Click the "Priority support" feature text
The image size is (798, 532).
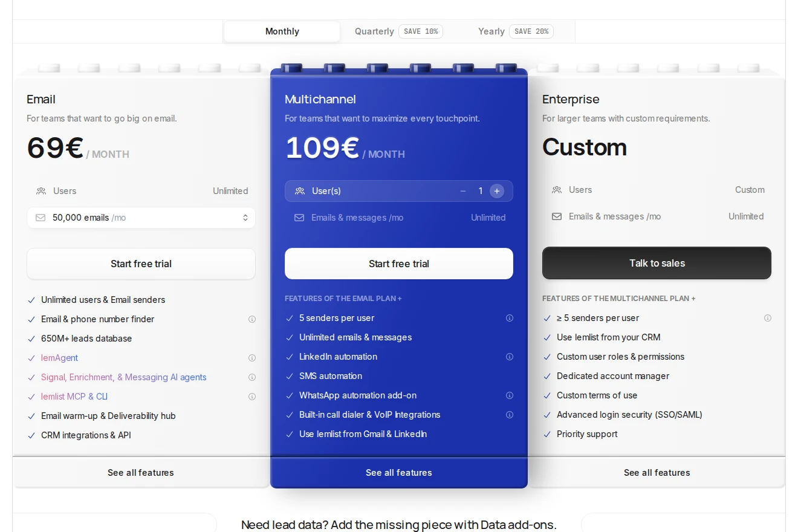click(x=587, y=434)
